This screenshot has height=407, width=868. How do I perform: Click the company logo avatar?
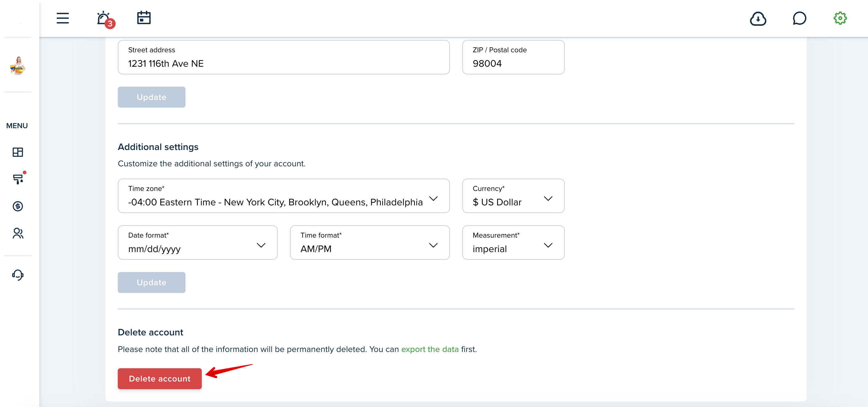[x=18, y=65]
